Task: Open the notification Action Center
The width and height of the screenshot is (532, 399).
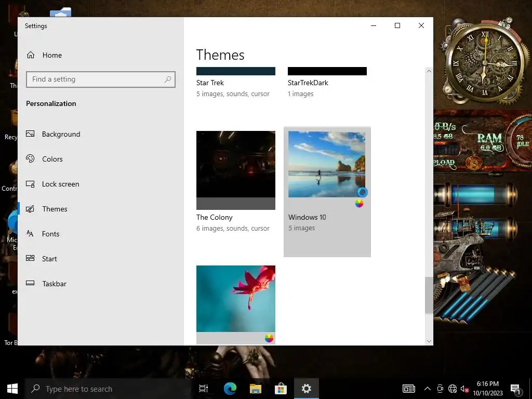Action: (x=516, y=389)
